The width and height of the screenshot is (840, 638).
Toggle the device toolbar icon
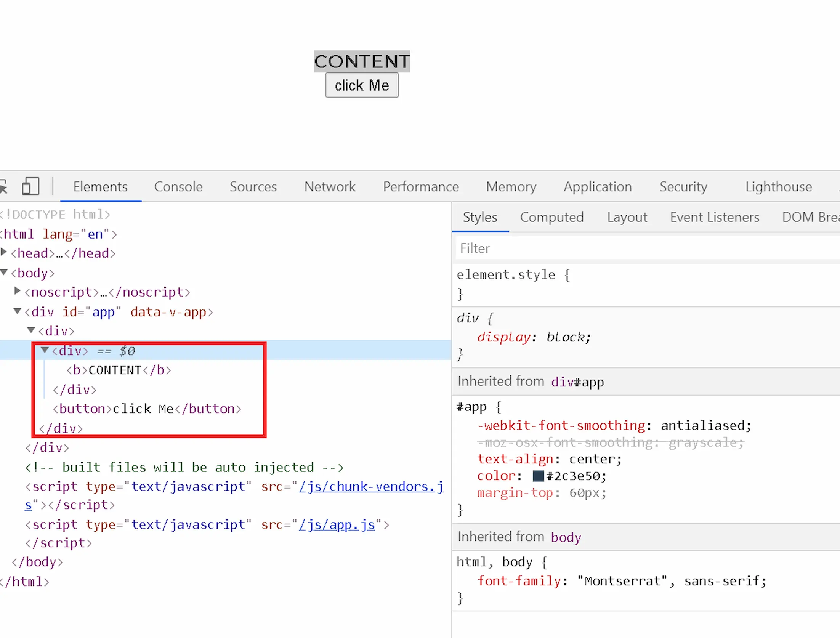pyautogui.click(x=30, y=186)
